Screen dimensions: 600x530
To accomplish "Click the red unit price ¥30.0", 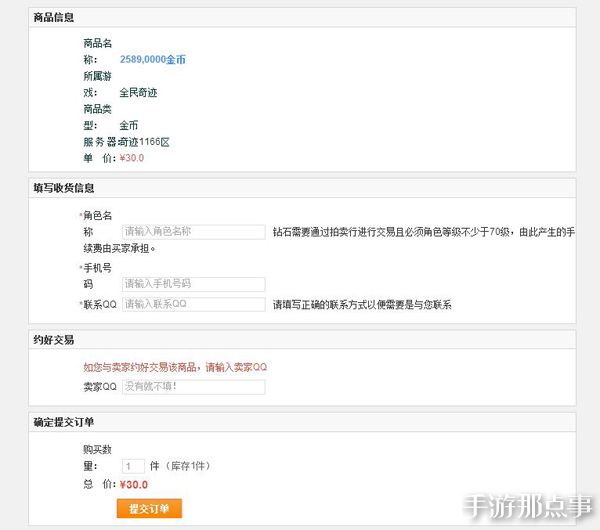I will point(132,158).
